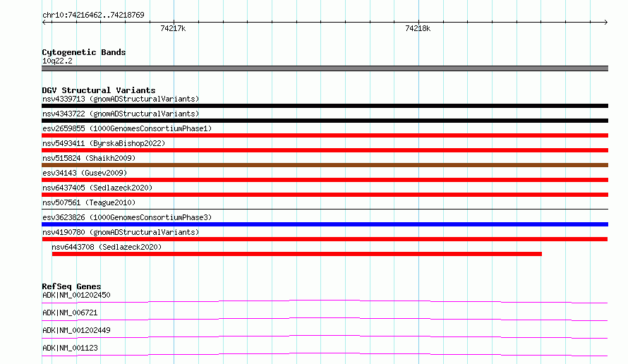This screenshot has width=628, height=364.
Task: Click the black bar under nsv4343722
Action: click(x=325, y=121)
